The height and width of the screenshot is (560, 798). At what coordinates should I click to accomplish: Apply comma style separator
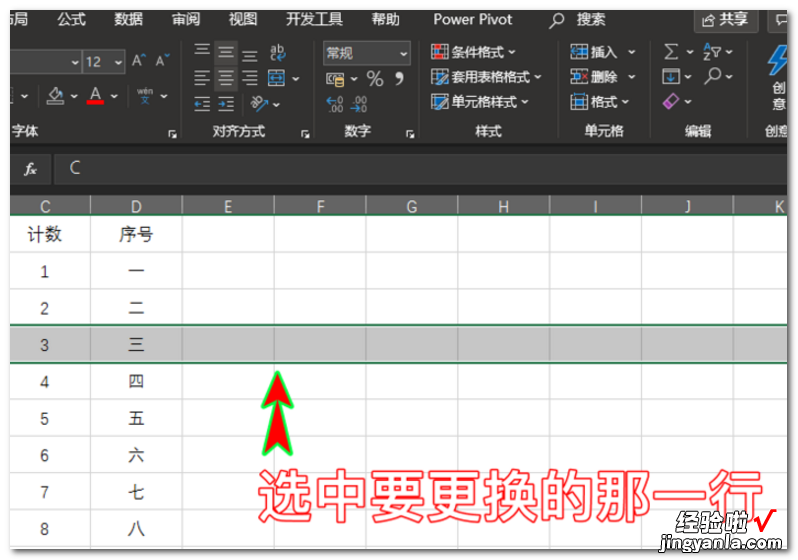coord(400,78)
